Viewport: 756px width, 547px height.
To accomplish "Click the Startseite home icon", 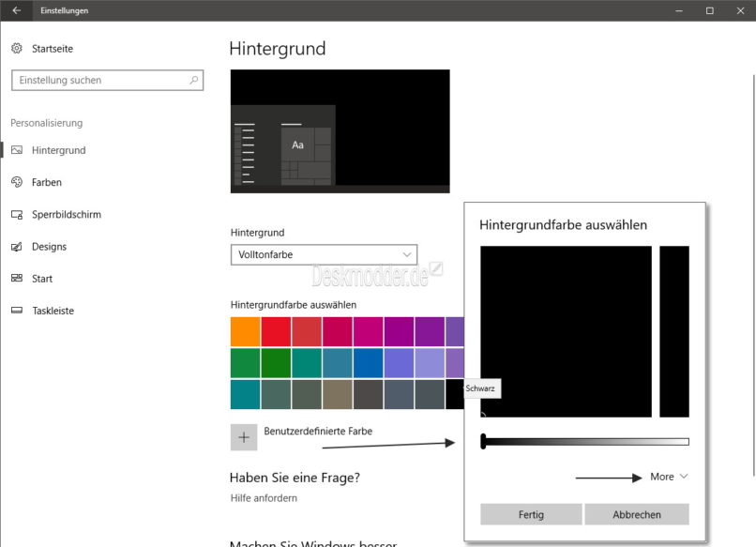I will [x=16, y=48].
